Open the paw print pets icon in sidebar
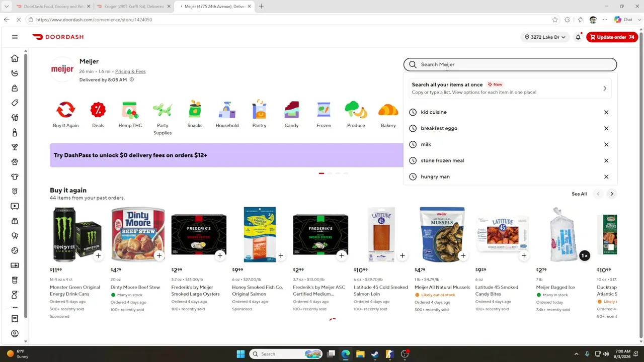Screen dimensions: 644x362 pos(15,162)
